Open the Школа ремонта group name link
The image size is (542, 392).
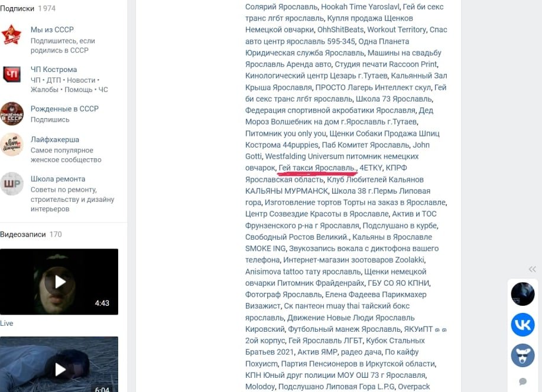click(x=58, y=179)
